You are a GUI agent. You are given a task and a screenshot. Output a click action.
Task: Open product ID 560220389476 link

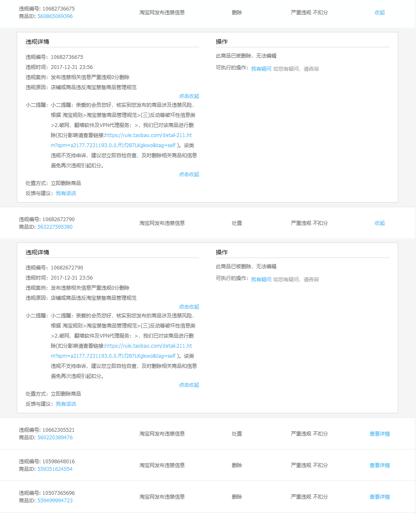55,438
